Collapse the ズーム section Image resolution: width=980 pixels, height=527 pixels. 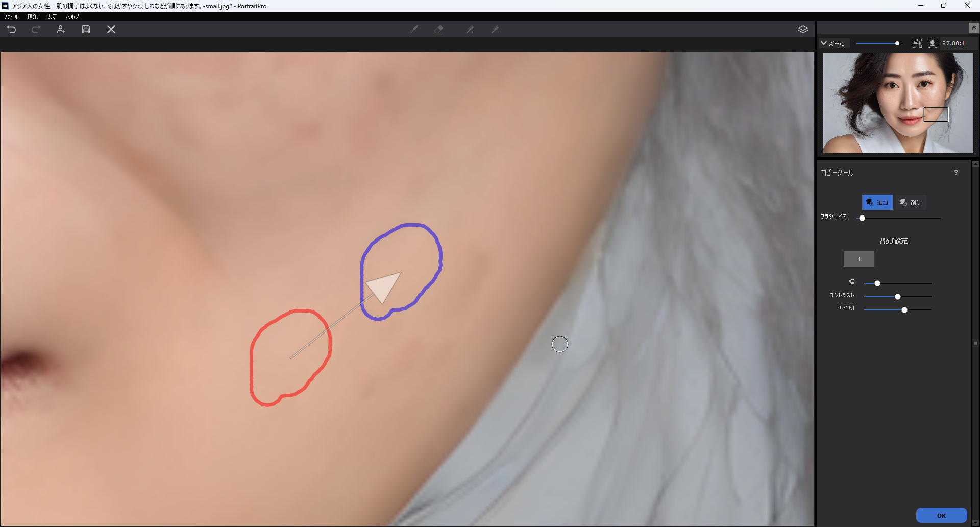(824, 43)
